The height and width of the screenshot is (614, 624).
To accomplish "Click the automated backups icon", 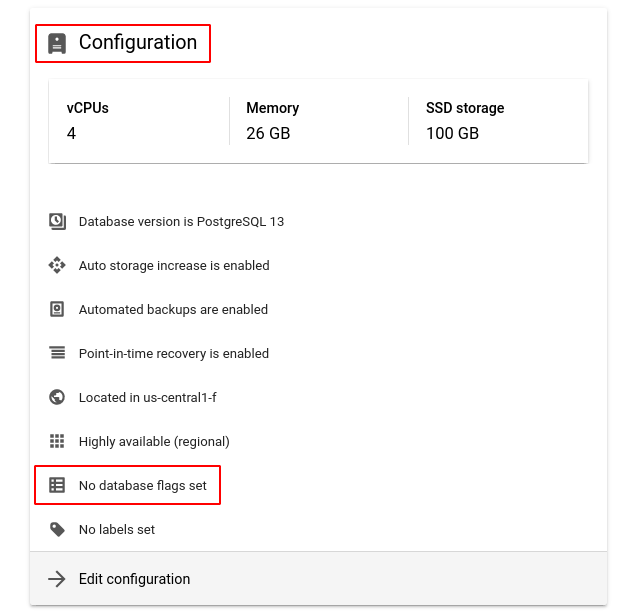I will [57, 309].
